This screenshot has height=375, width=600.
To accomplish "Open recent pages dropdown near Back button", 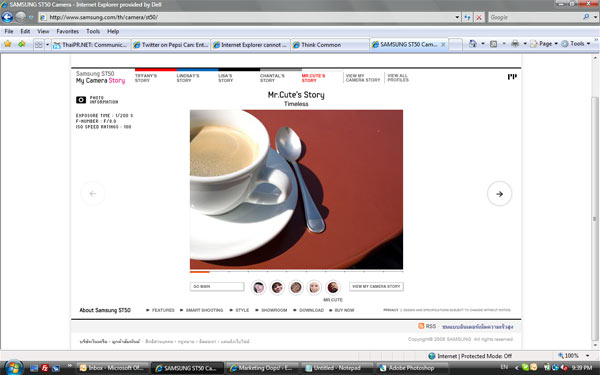I will pyautogui.click(x=31, y=17).
